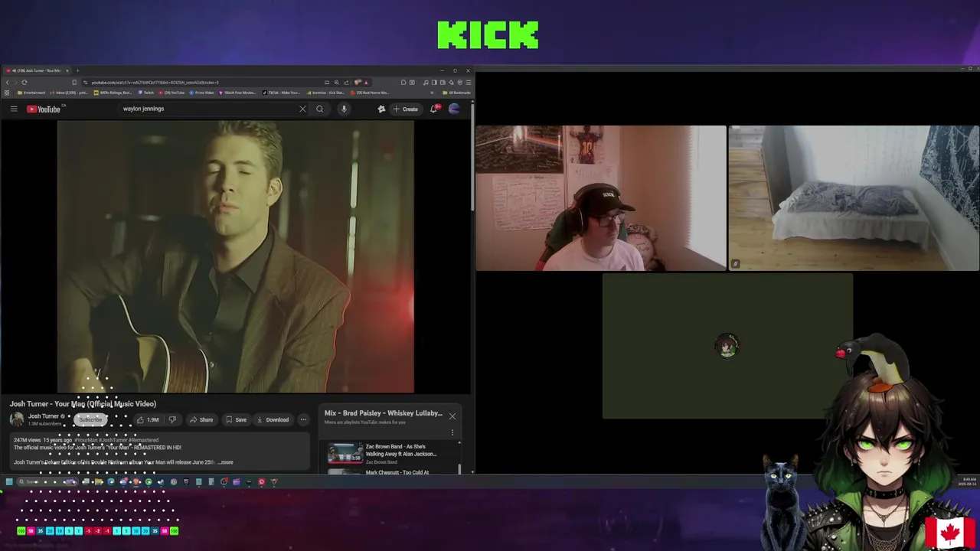Click the Brave Rewards triangle icon

[x=366, y=82]
